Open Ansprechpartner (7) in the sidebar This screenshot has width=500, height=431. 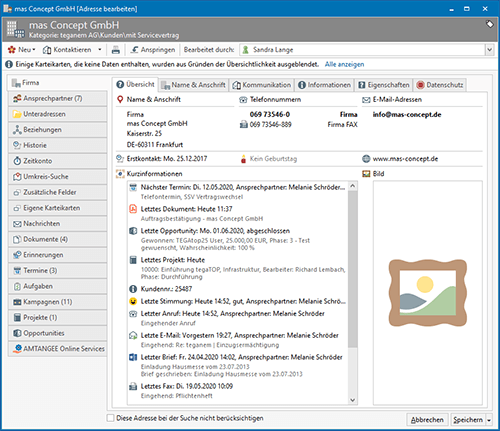point(57,98)
